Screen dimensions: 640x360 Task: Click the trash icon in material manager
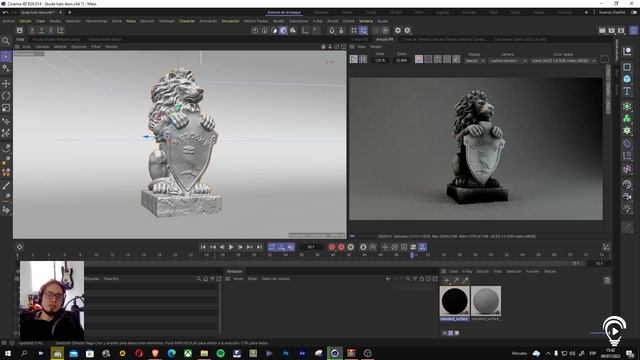click(x=607, y=280)
